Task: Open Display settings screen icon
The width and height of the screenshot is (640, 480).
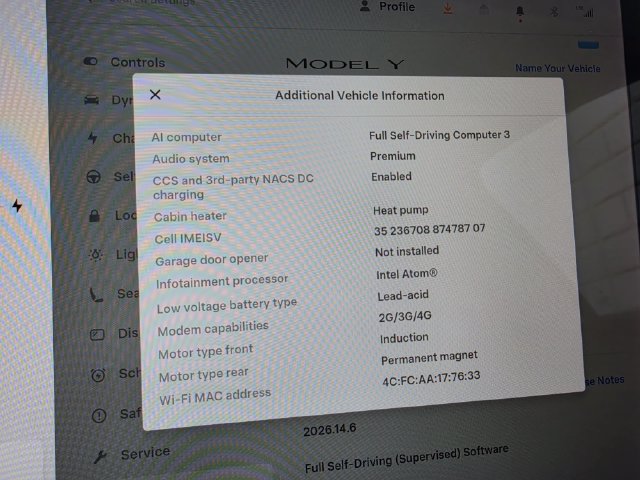Action: coord(97,335)
